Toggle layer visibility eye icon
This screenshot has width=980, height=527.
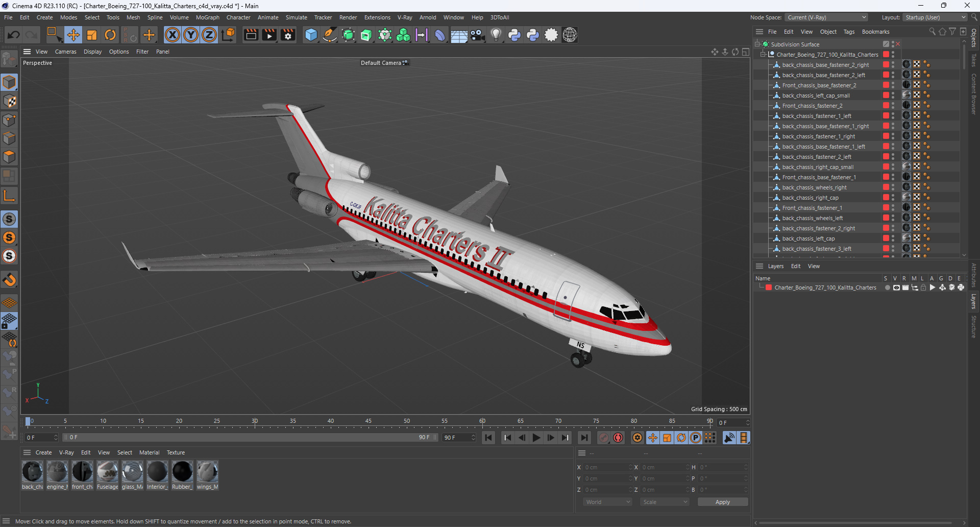click(896, 288)
